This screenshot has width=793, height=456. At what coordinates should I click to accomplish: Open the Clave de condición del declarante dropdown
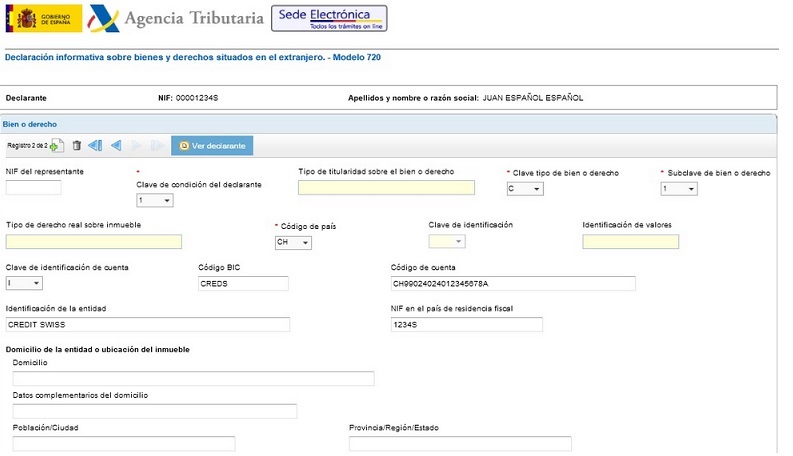click(155, 200)
